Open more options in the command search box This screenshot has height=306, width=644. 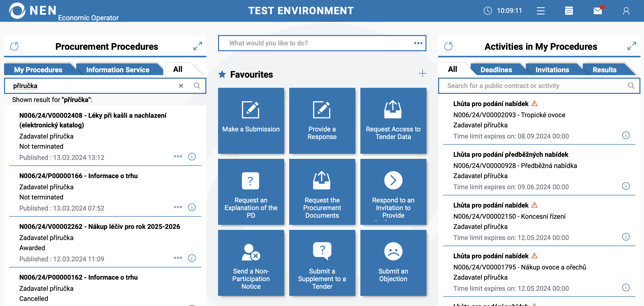point(418,43)
